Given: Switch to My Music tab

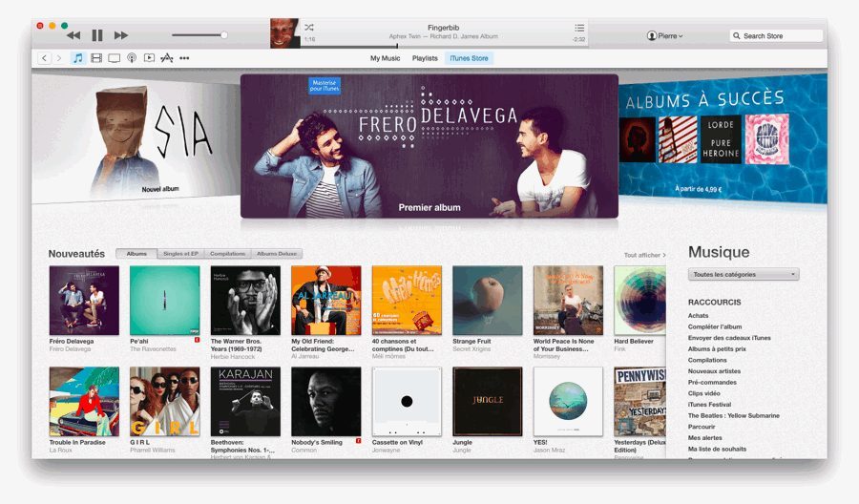Looking at the screenshot, I should pos(386,58).
